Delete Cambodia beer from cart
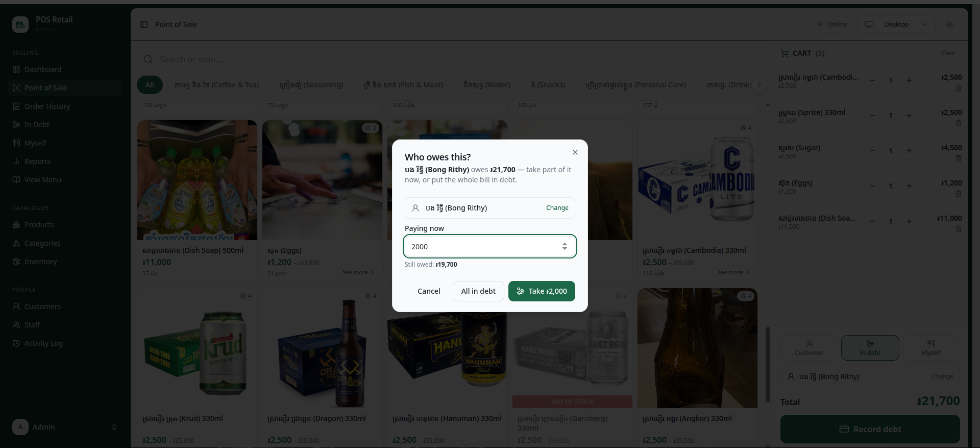 [959, 88]
